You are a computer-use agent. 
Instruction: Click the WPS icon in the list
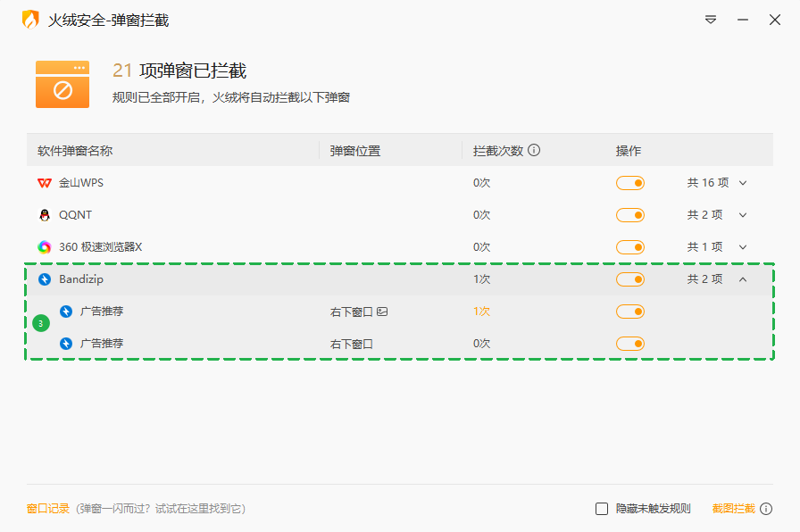(45, 183)
